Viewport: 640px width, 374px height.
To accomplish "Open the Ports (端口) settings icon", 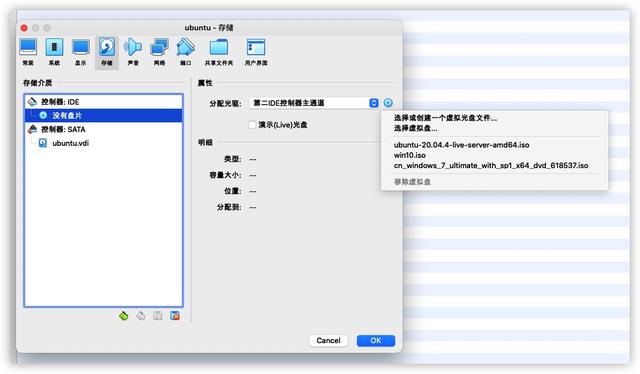I will pyautogui.click(x=185, y=51).
